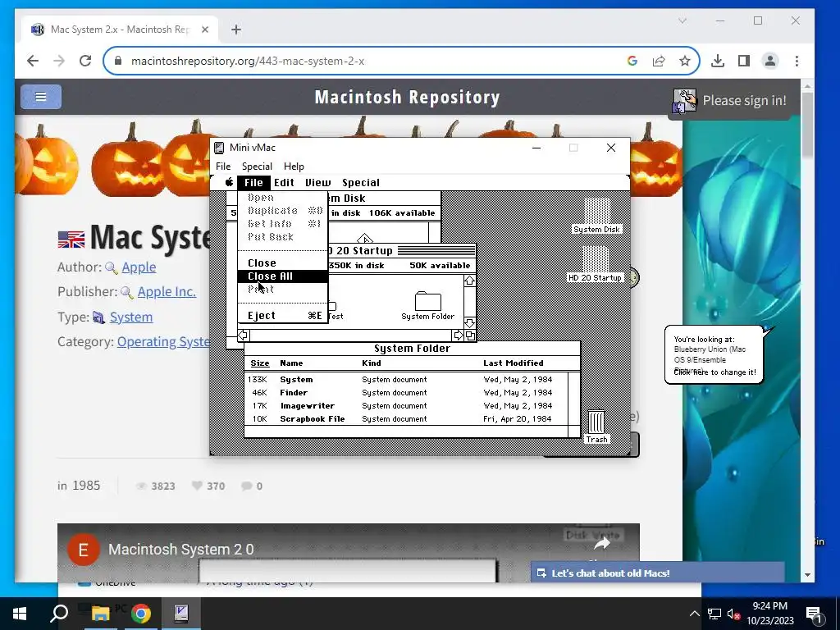Click the like heart icon showing 370
The image size is (840, 630).
click(x=197, y=486)
